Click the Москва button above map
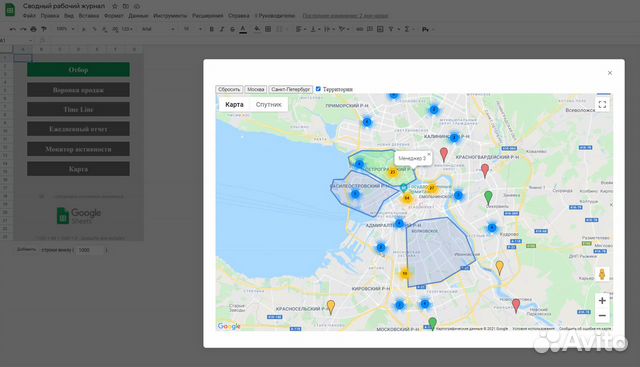 (256, 89)
